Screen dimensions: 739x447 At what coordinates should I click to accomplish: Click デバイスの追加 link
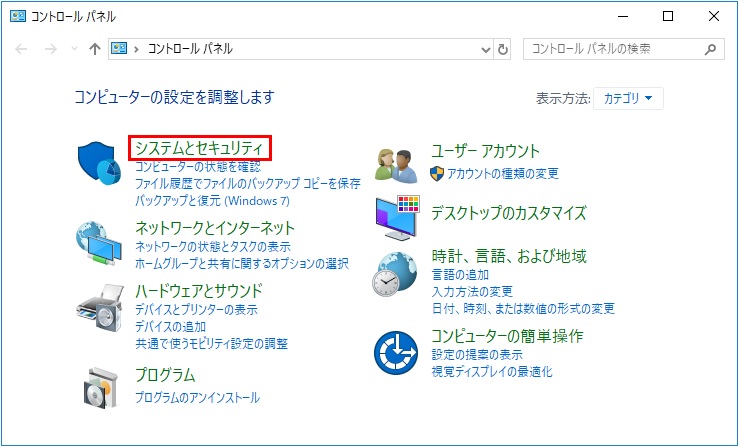point(170,326)
